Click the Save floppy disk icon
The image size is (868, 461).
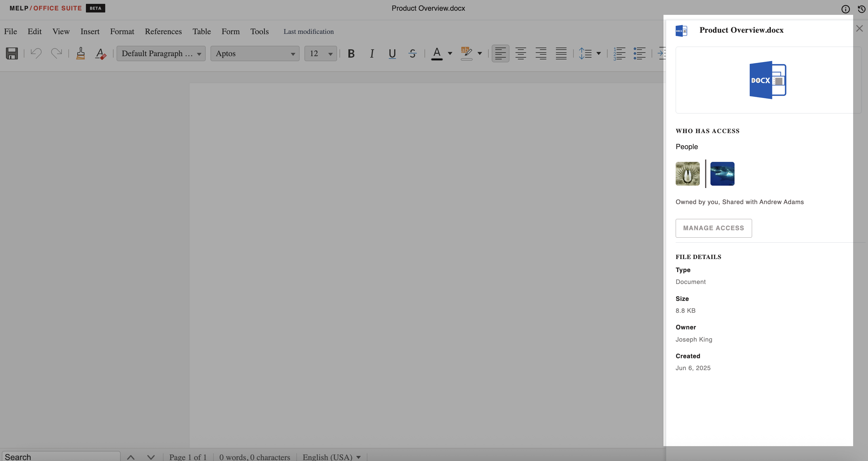(x=12, y=53)
